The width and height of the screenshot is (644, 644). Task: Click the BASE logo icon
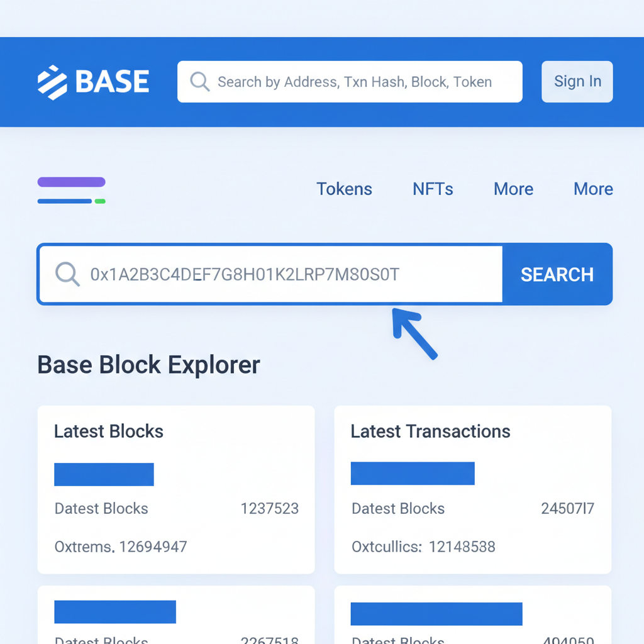pyautogui.click(x=52, y=81)
